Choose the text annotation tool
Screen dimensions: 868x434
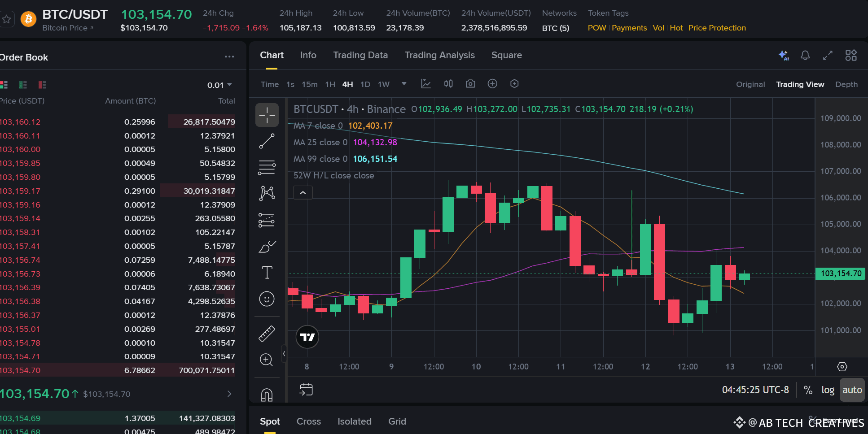267,272
